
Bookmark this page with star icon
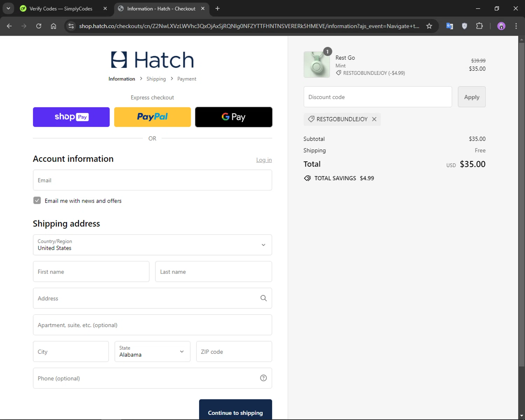[429, 26]
